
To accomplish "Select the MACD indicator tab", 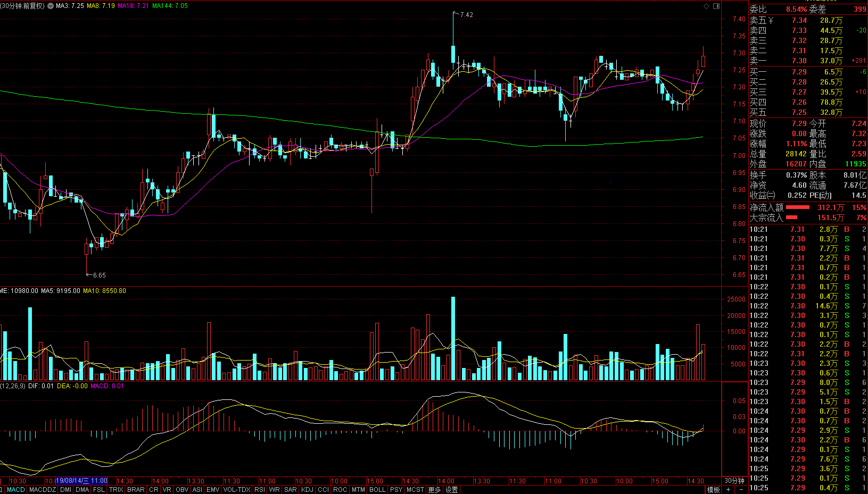I will (x=16, y=489).
